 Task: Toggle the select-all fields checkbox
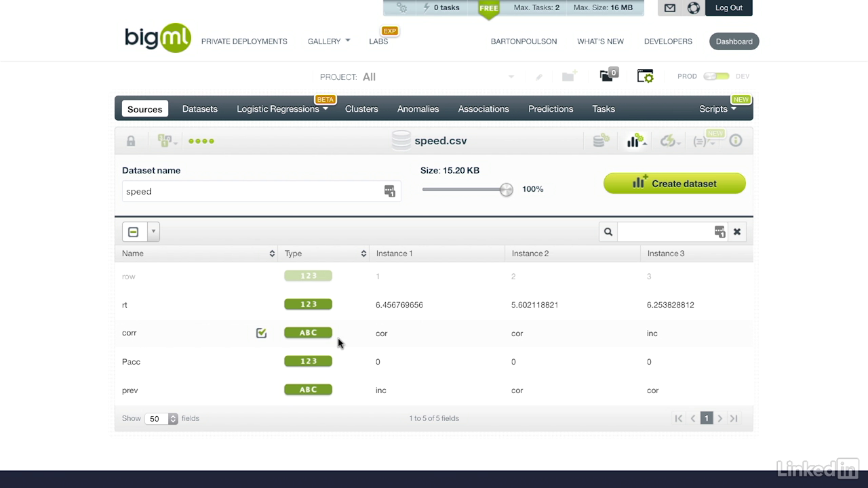tap(134, 232)
